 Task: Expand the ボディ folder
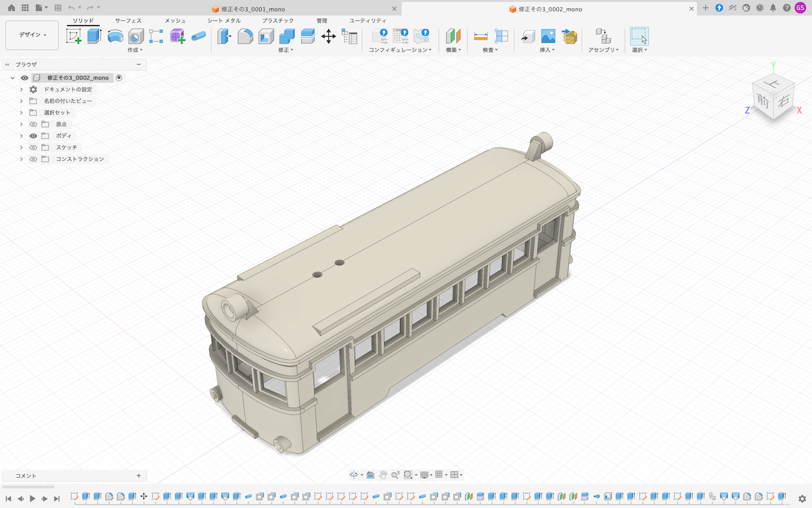[x=22, y=136]
